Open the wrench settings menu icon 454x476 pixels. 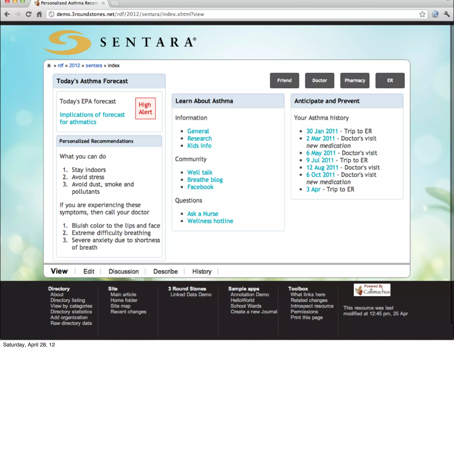pos(446,14)
